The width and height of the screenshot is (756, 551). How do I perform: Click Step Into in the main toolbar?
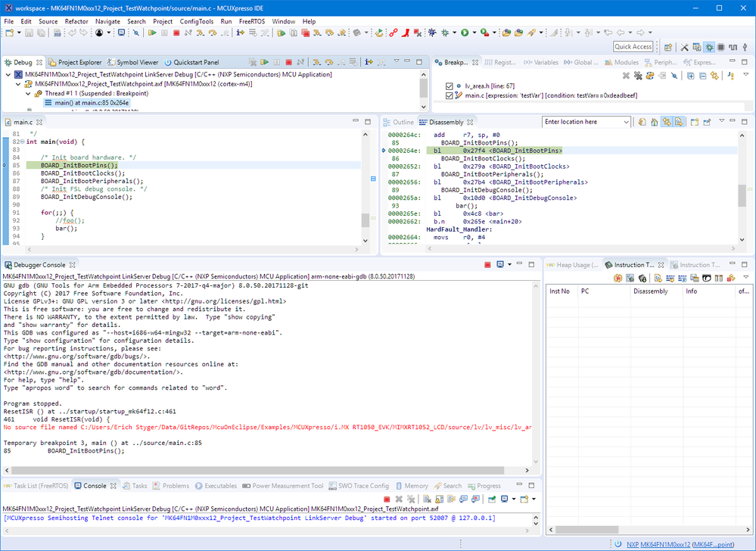200,33
